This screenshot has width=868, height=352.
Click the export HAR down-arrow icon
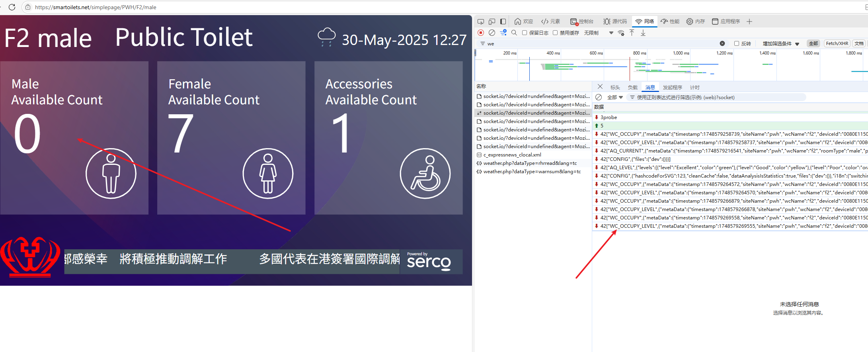pyautogui.click(x=643, y=33)
